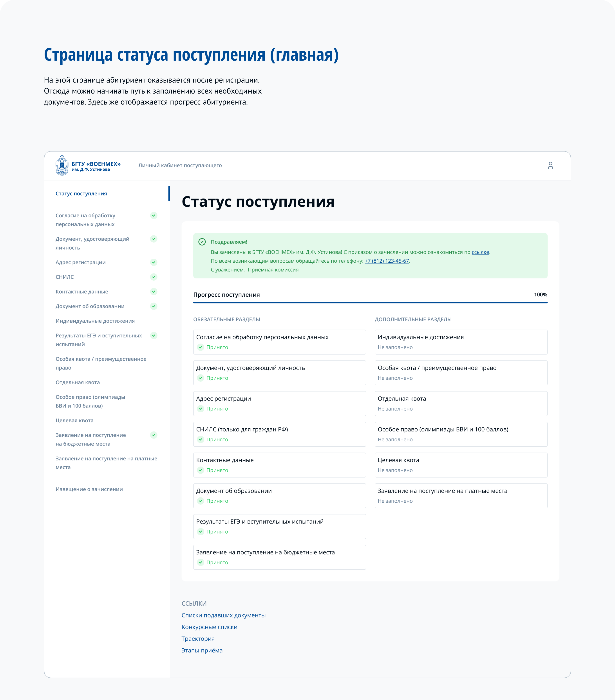Click accepted icon in Документ об образовании card

(x=201, y=501)
